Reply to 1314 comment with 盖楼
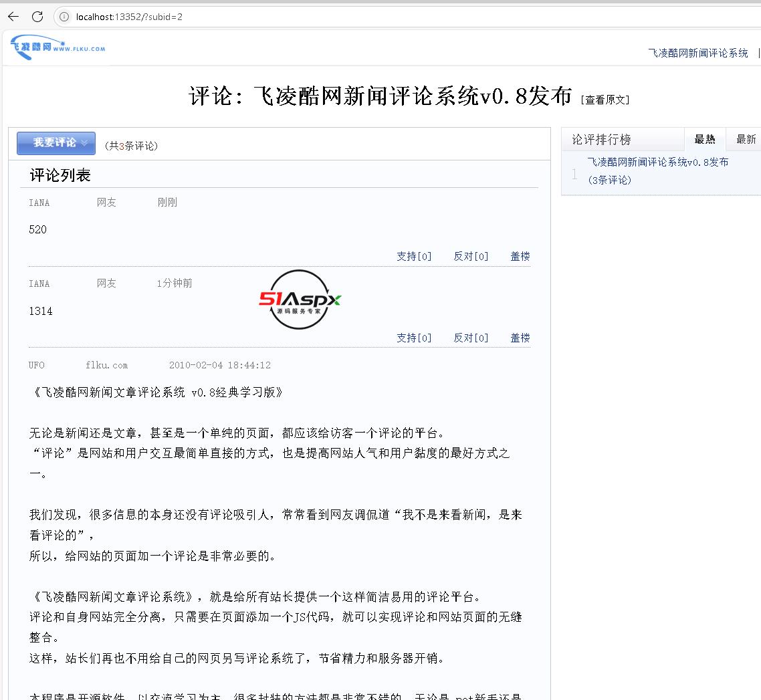The width and height of the screenshot is (761, 700). 520,338
